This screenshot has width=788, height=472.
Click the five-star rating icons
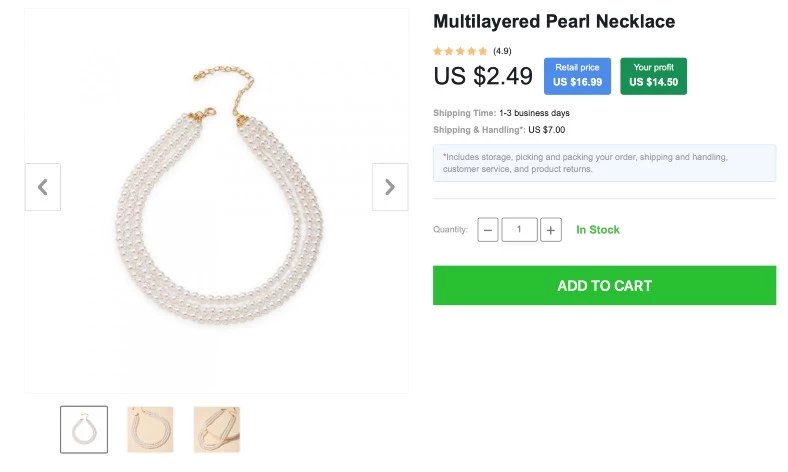click(460, 51)
